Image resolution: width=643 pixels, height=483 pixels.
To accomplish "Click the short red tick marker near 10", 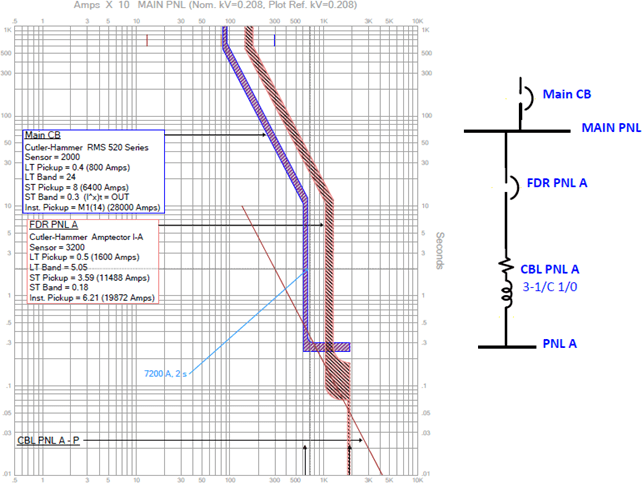I will (147, 41).
